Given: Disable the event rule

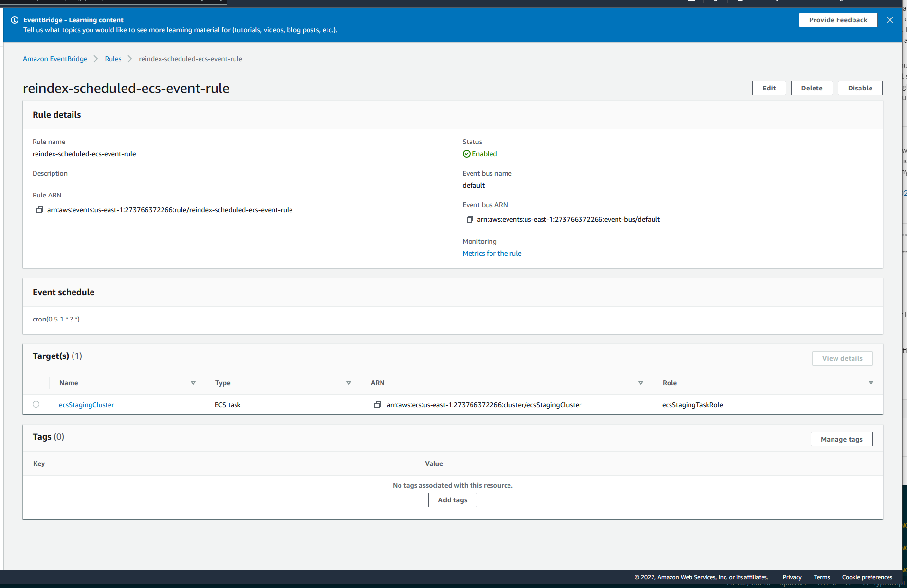Looking at the screenshot, I should click(x=859, y=88).
